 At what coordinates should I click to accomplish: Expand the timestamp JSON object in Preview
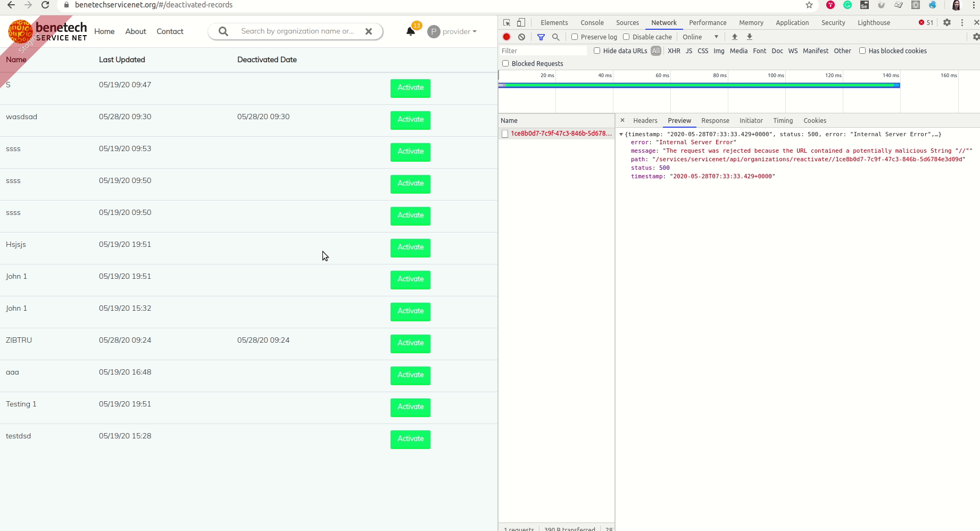pos(621,134)
